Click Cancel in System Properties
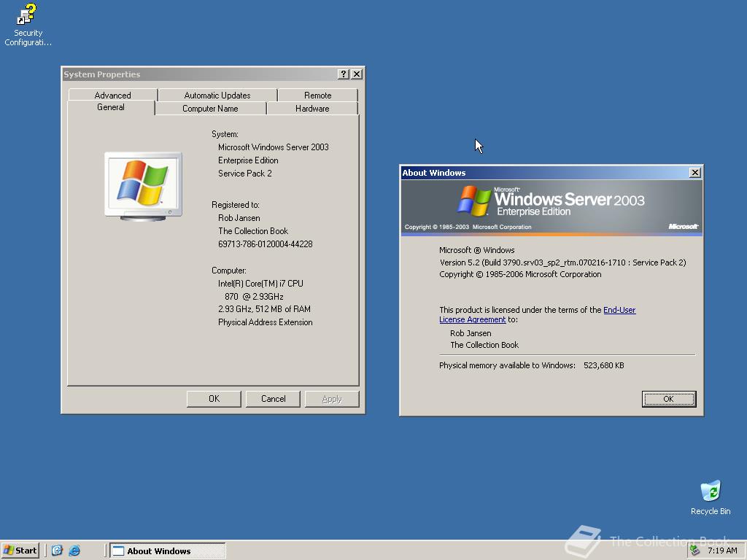 tap(273, 399)
